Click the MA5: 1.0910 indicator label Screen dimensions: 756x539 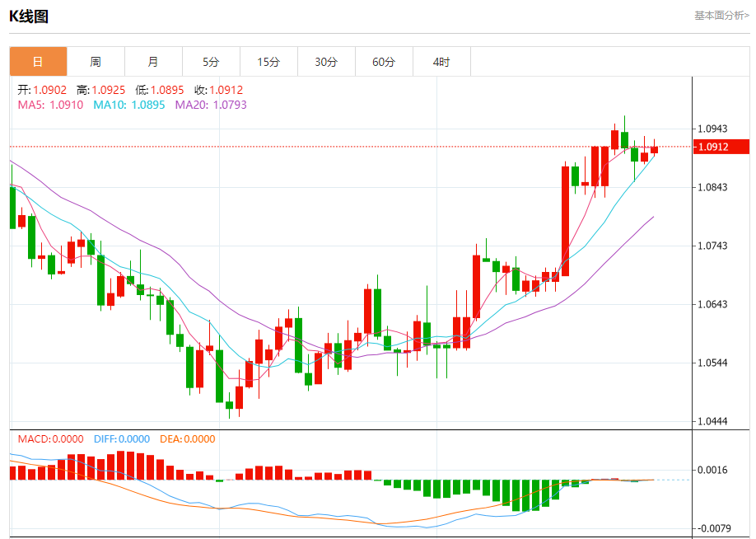[x=50, y=105]
